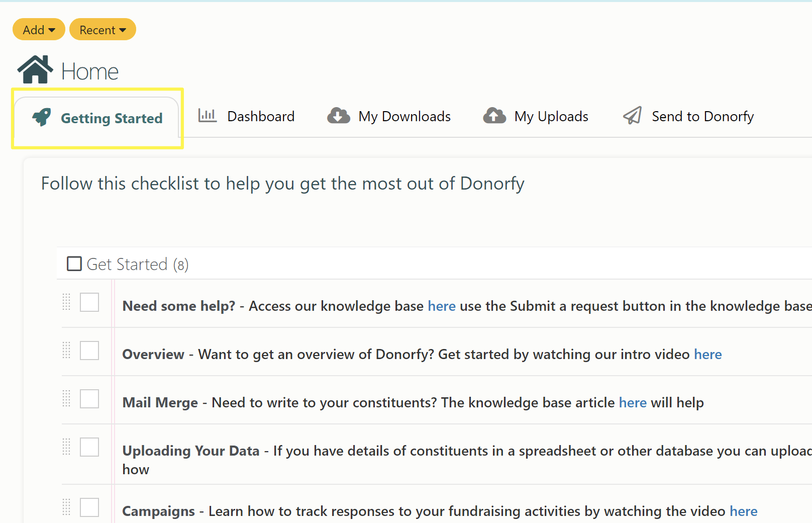Click the 'Need some help?' bold label
The height and width of the screenshot is (523, 812).
(179, 306)
